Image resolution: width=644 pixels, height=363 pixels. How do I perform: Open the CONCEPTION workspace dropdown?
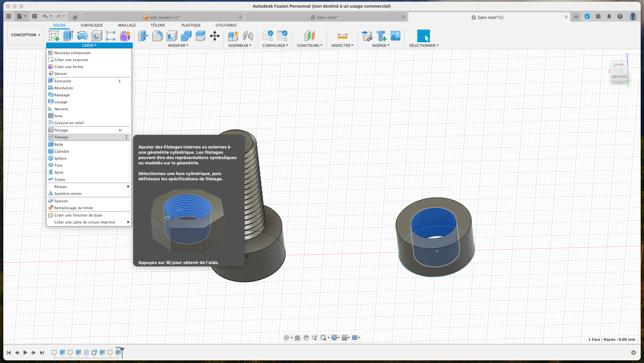[26, 35]
